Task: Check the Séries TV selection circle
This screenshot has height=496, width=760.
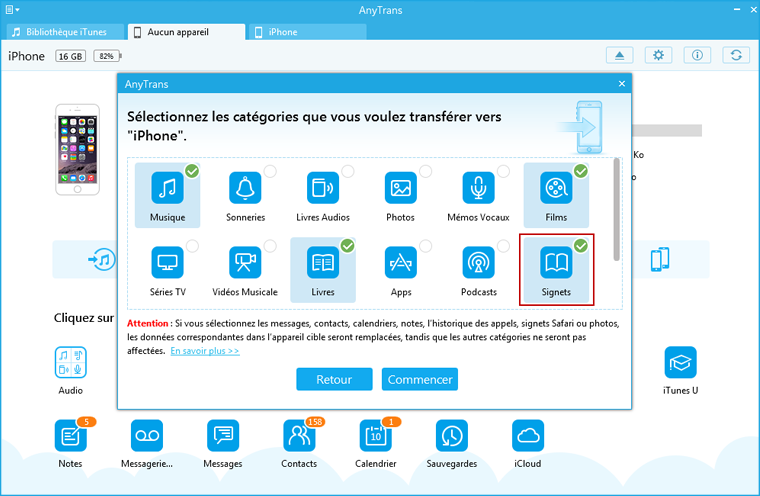Action: 192,246
